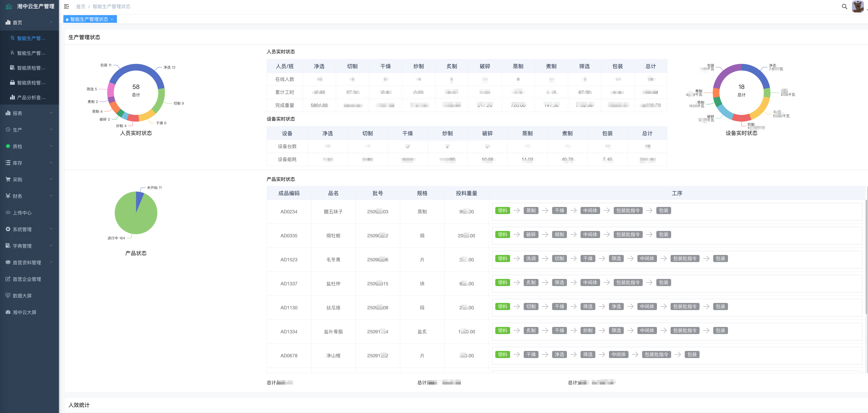Image resolution: width=868 pixels, height=413 pixels.
Task: Click the 报表 chart icon
Action: 8,113
